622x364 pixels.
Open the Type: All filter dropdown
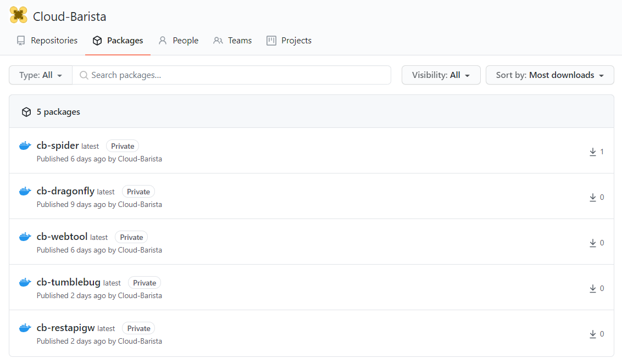(x=41, y=75)
